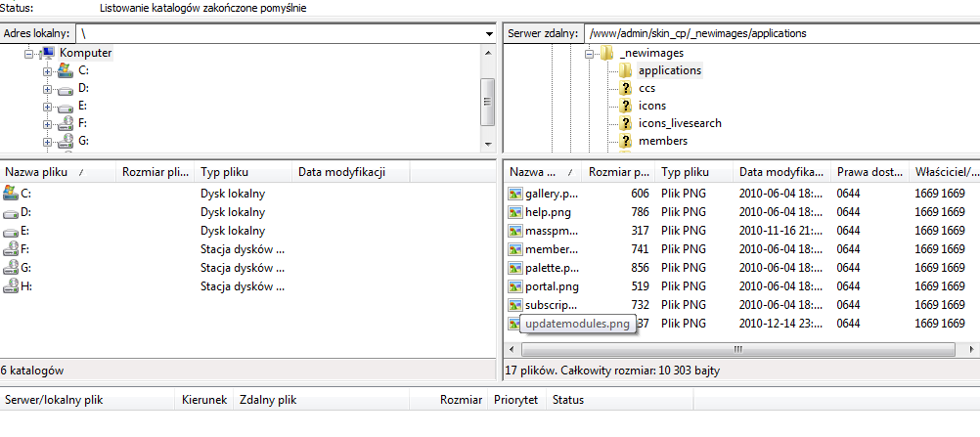Click the Komputer icon in local tree
The height and width of the screenshot is (437, 980).
[x=48, y=53]
